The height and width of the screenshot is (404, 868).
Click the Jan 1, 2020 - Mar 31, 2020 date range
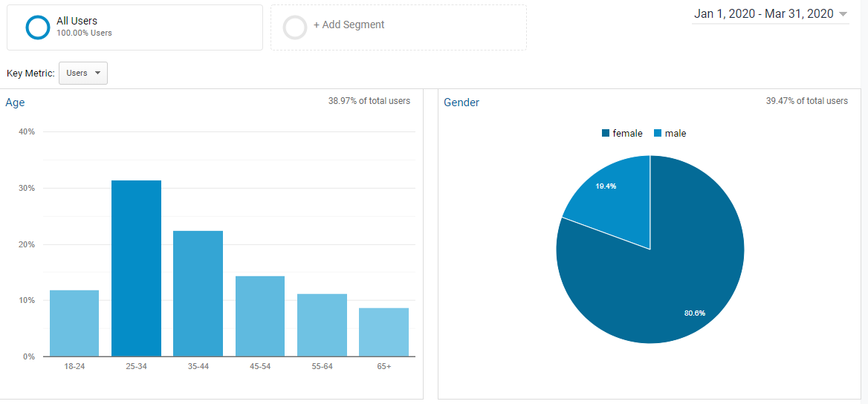(x=764, y=14)
